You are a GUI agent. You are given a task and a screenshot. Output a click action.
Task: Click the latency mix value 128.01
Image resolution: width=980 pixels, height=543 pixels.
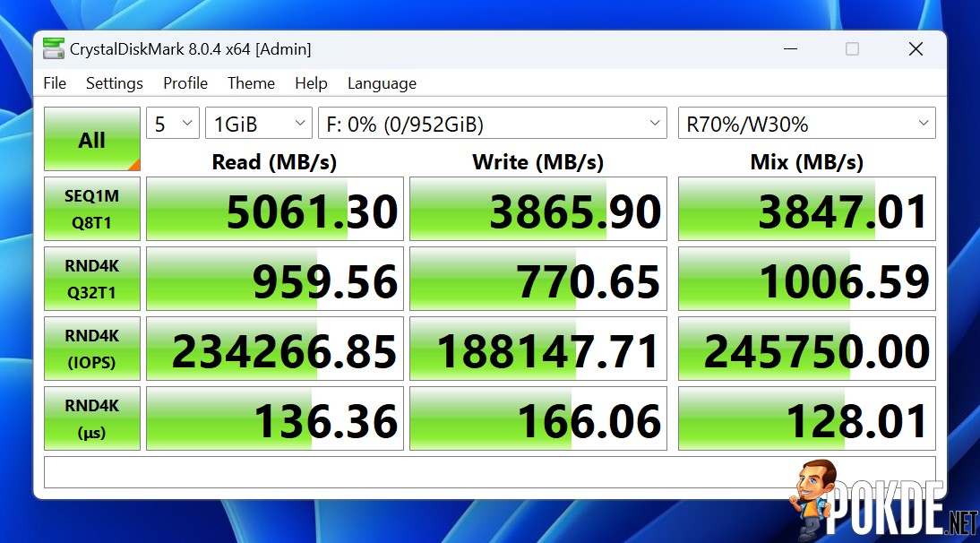(x=807, y=418)
